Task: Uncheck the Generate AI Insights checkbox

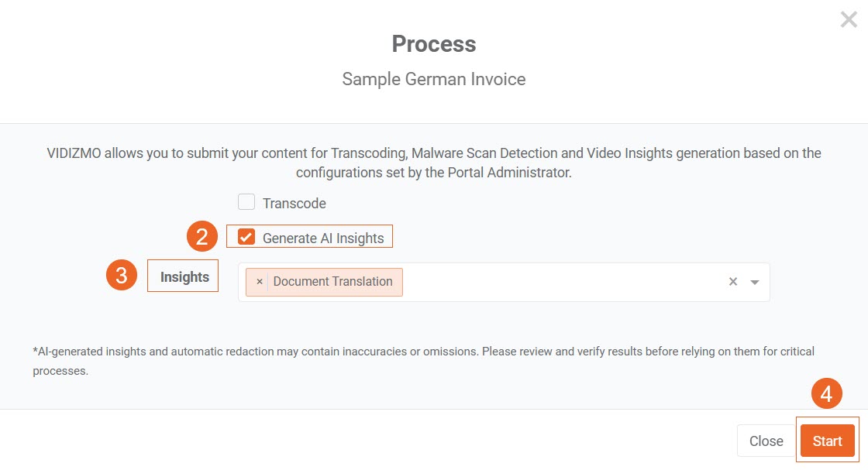Action: click(246, 237)
